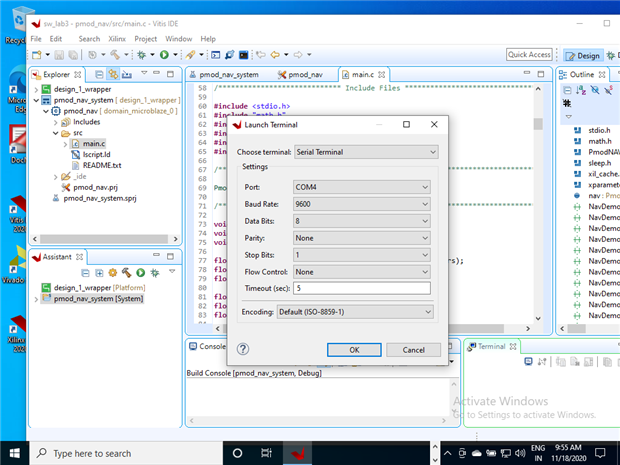Expand the Includes folder in Explorer
Viewport: 620px width, 465px height.
(x=55, y=123)
